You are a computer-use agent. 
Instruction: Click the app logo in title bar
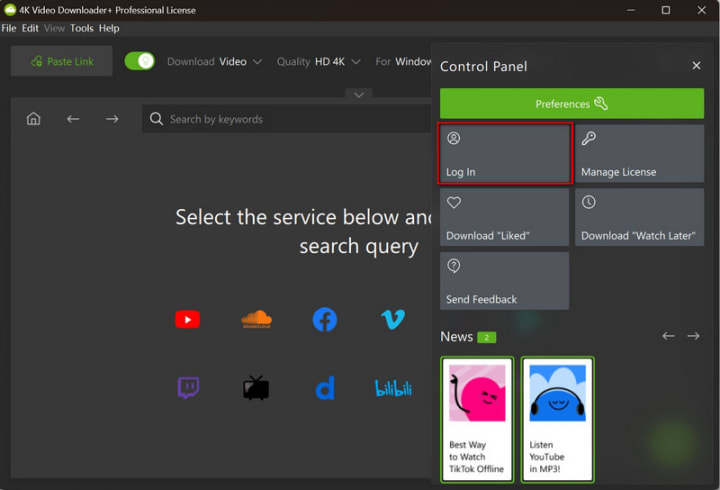click(x=9, y=10)
